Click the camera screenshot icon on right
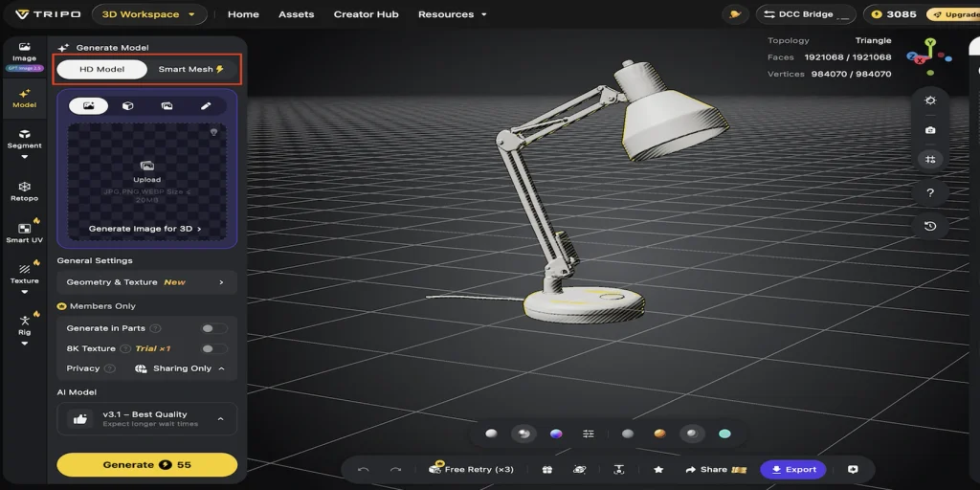 930,130
